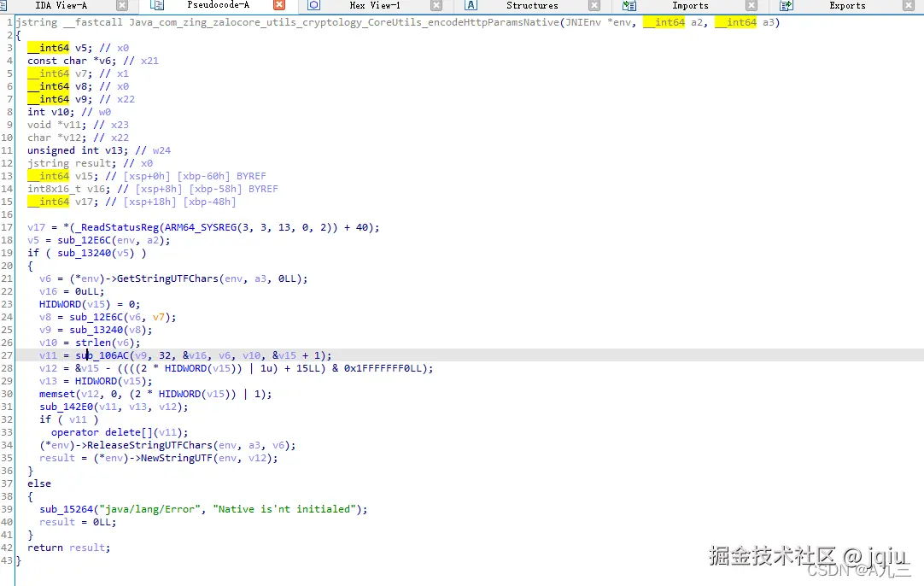The height and width of the screenshot is (586, 924).
Task: Open the Imports tab
Action: (690, 5)
